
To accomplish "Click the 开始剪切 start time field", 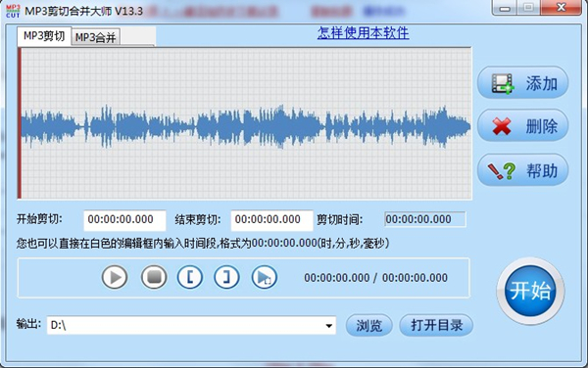I will (124, 220).
